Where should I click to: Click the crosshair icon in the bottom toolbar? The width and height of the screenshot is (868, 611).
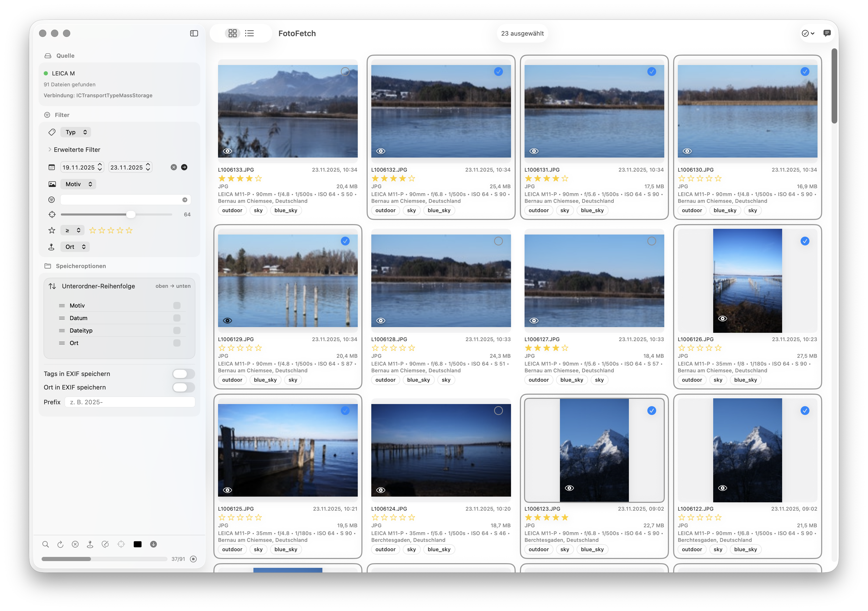tap(121, 544)
